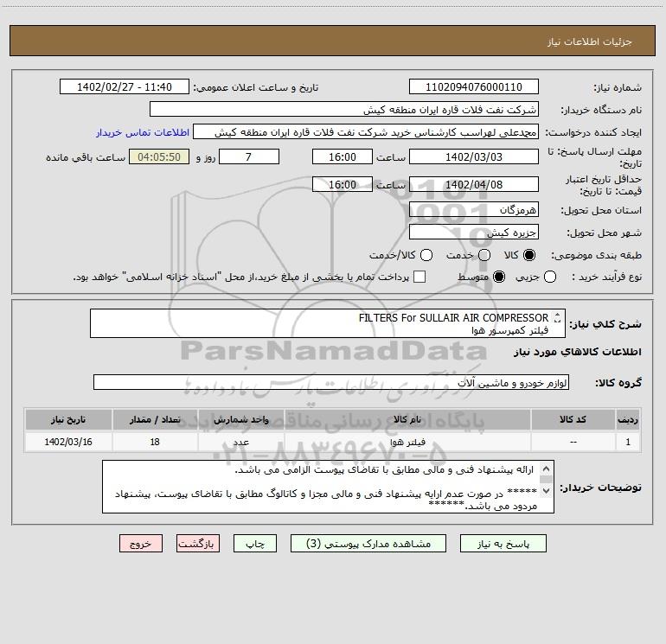Viewport: 666px width, 644px height.
Task: Click the شهر محل تحویل جزیره کیش field
Action: [474, 232]
